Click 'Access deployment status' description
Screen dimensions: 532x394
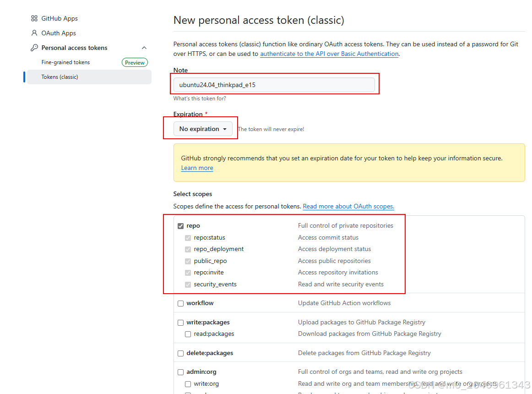(335, 249)
